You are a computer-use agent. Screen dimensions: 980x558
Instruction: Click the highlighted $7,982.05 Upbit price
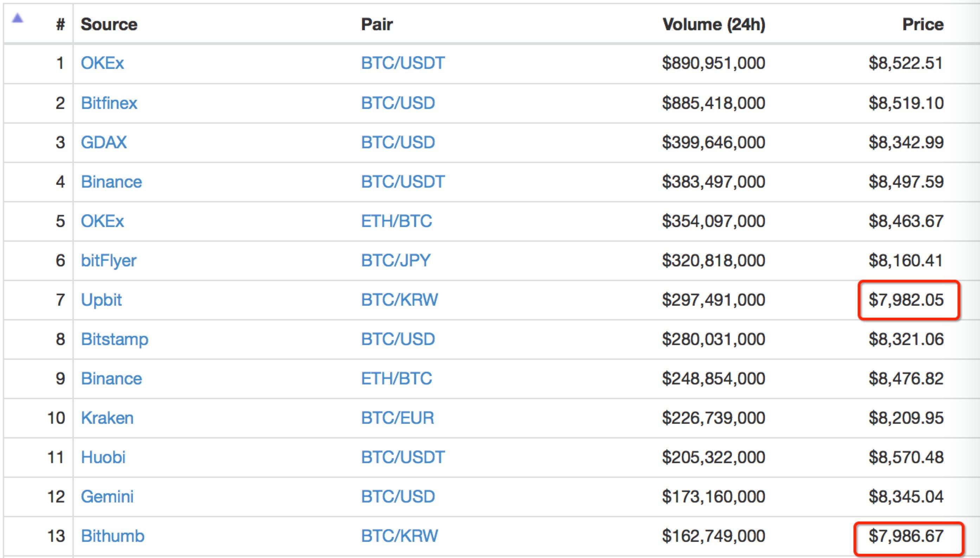(x=906, y=300)
